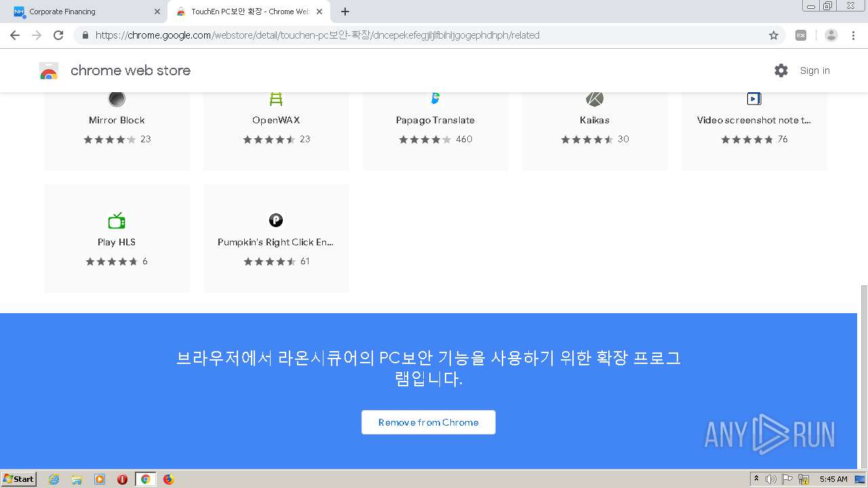
Task: Click the address bar URL
Action: (x=317, y=35)
